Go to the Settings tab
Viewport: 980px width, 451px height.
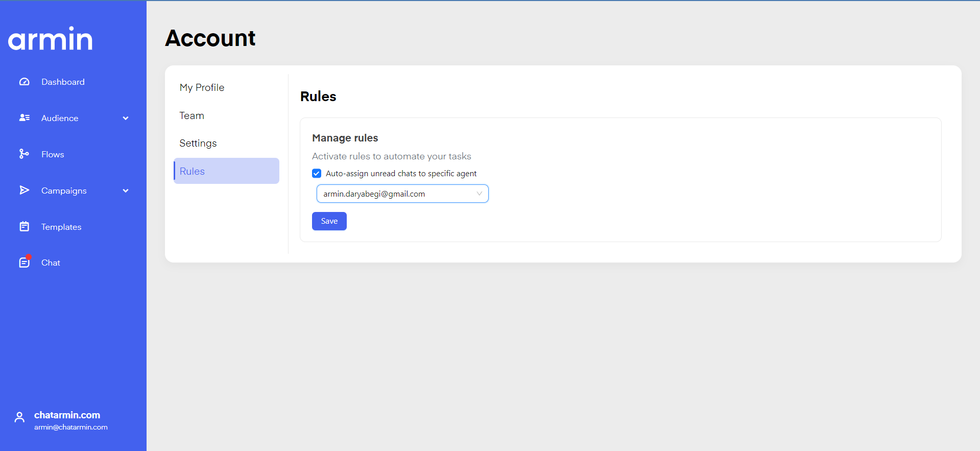click(x=198, y=143)
